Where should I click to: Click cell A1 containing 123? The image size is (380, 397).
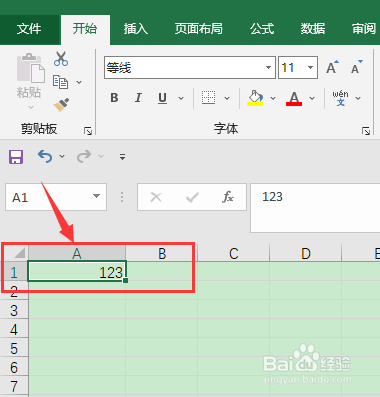point(77,272)
